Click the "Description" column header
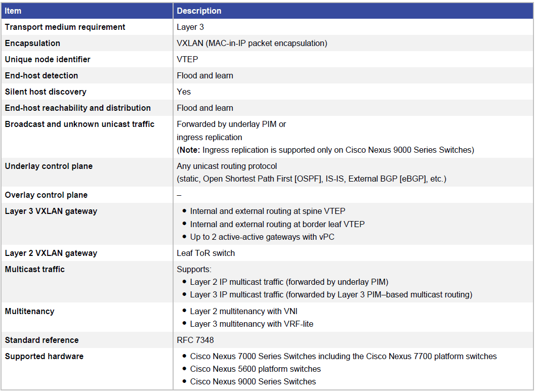 click(199, 11)
